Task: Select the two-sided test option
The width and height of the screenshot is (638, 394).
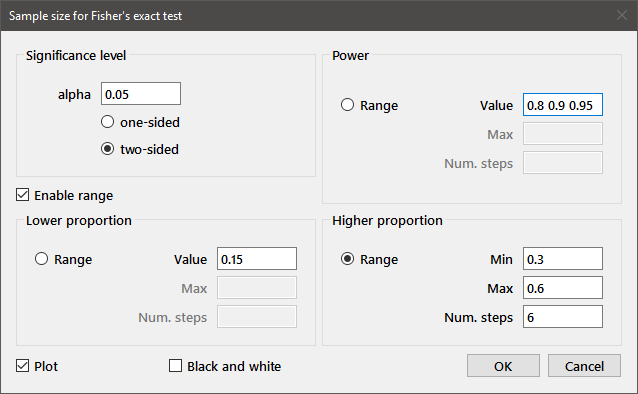Action: (x=140, y=149)
